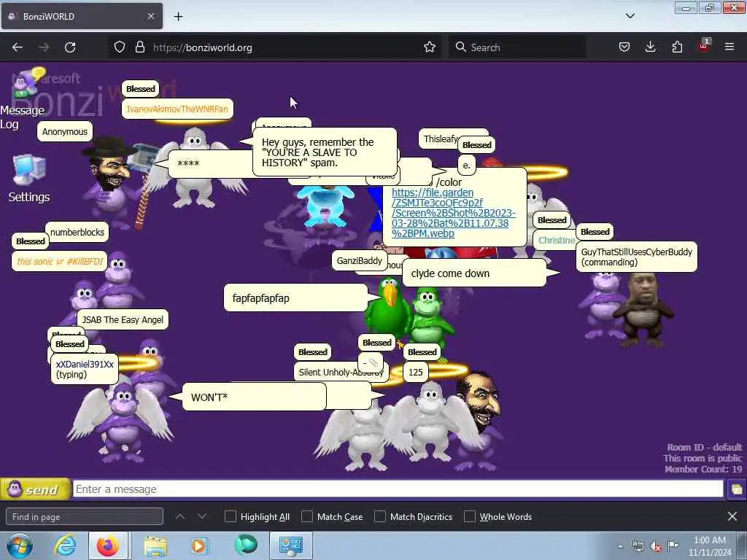
Task: Click the Firefox Search box
Action: click(517, 47)
